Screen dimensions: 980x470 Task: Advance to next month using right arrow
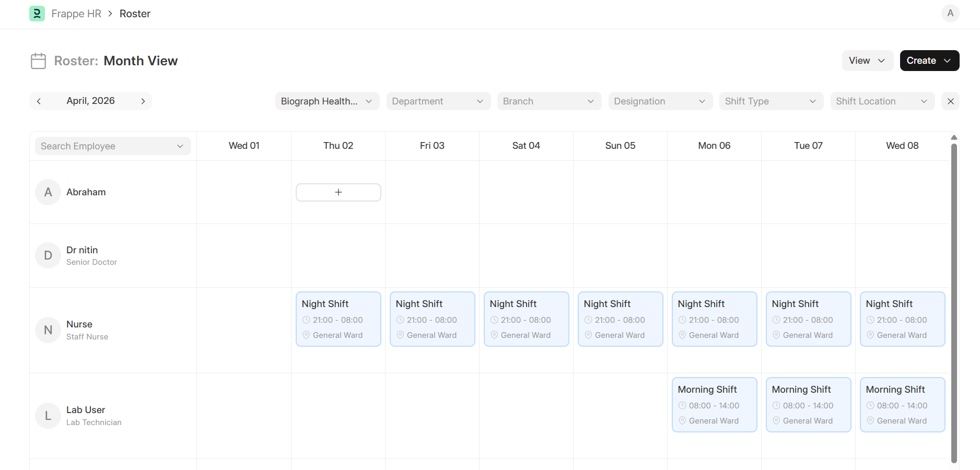[x=143, y=101]
